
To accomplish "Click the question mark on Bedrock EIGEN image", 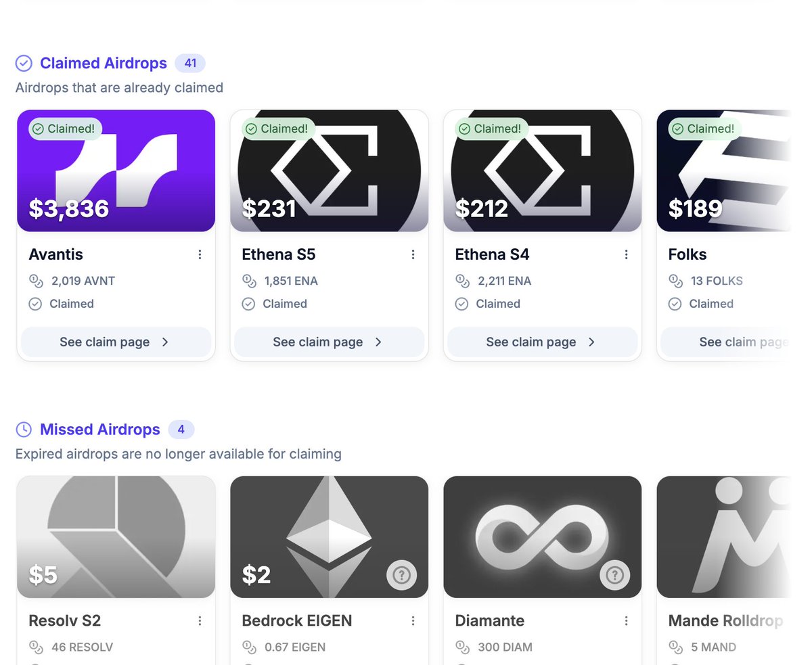I will tap(402, 575).
